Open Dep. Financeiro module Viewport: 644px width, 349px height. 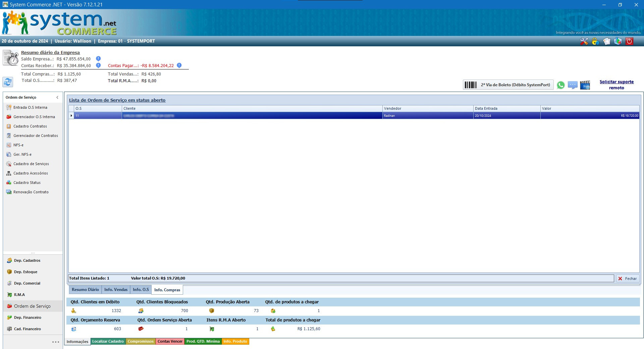click(28, 317)
